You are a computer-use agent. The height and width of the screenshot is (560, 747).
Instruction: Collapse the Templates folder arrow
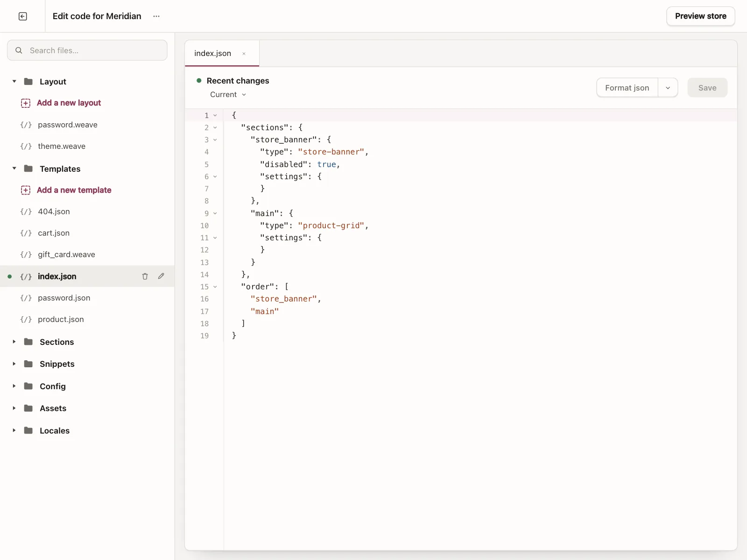[14, 168]
